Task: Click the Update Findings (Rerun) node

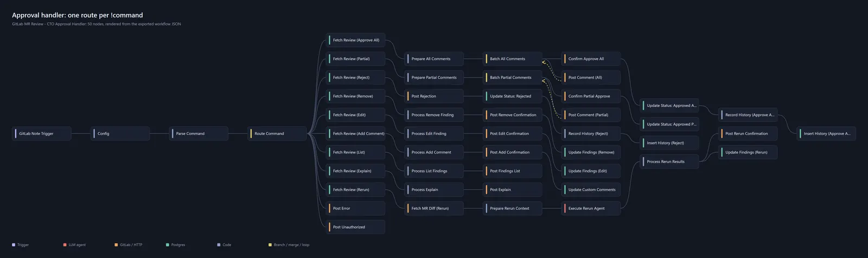Action: click(748, 152)
